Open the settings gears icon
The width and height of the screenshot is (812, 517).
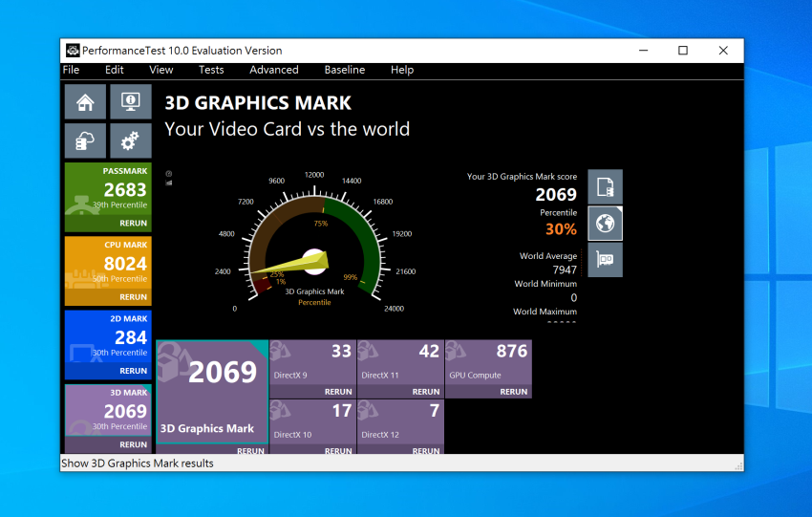[x=131, y=140]
